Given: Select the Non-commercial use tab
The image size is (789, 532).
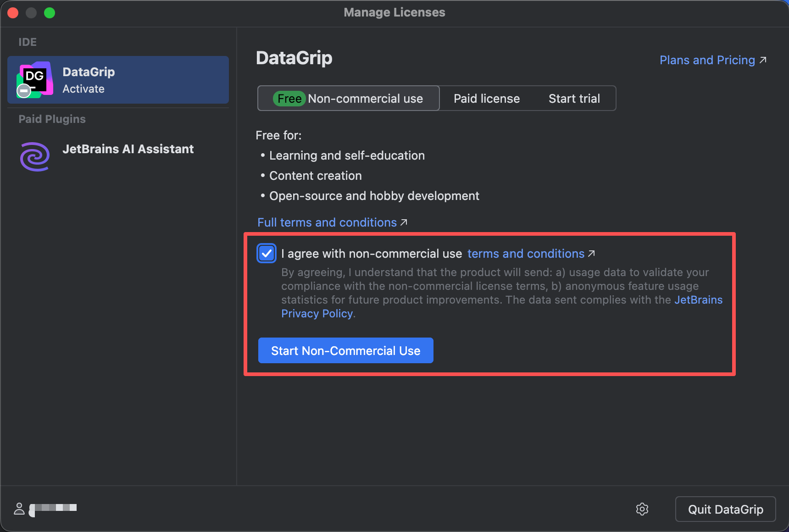Looking at the screenshot, I should pyautogui.click(x=365, y=99).
